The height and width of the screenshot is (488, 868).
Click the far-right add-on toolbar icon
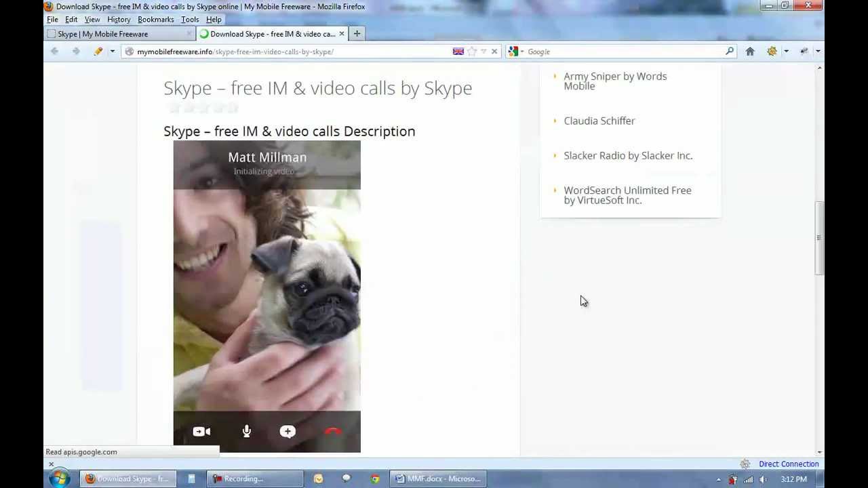[804, 52]
